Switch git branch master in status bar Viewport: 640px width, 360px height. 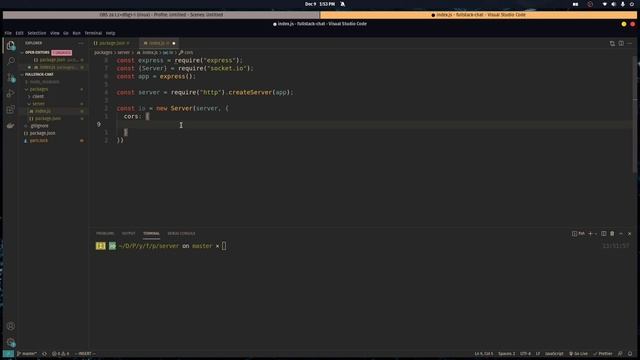pyautogui.click(x=27, y=353)
